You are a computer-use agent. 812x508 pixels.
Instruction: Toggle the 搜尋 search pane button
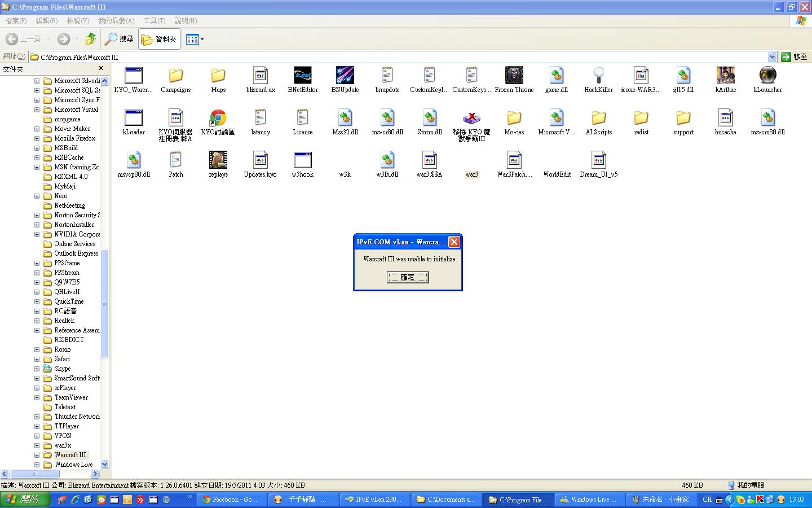(119, 39)
